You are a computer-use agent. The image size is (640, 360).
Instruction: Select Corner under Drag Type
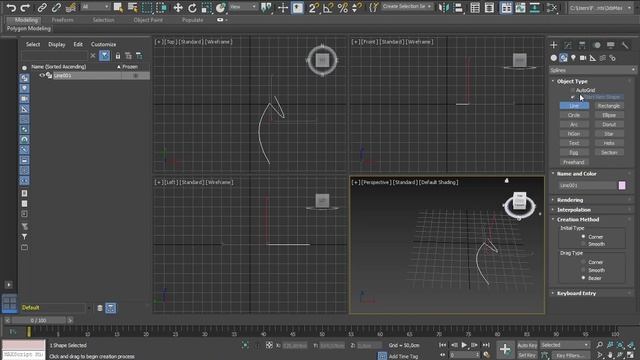[x=583, y=262]
